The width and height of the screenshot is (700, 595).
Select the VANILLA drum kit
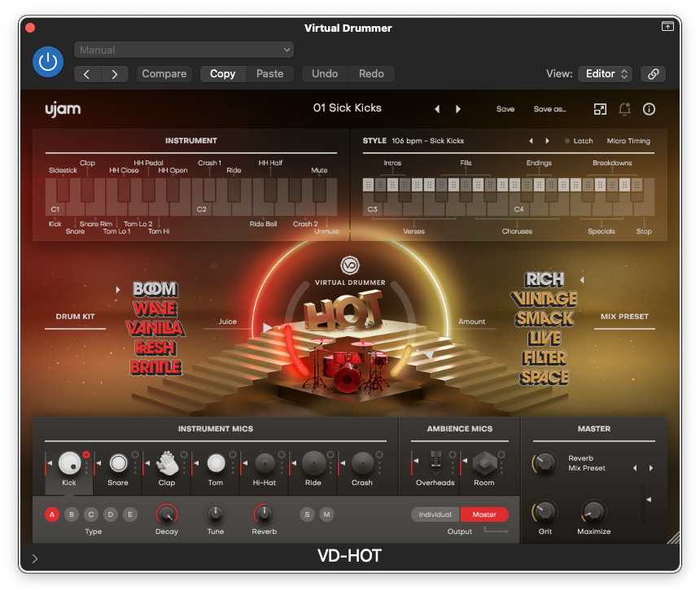pos(155,328)
